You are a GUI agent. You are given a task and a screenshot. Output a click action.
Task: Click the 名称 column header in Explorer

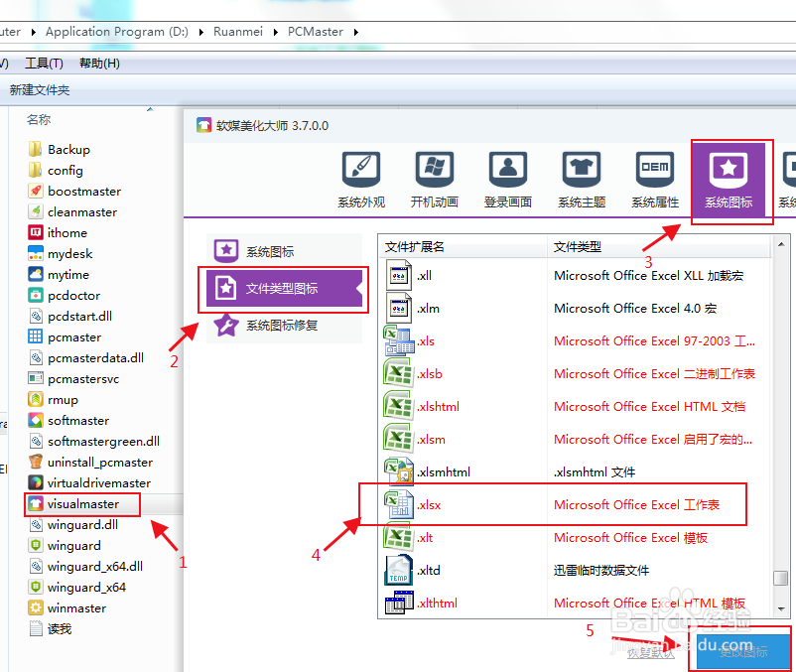tap(39, 120)
